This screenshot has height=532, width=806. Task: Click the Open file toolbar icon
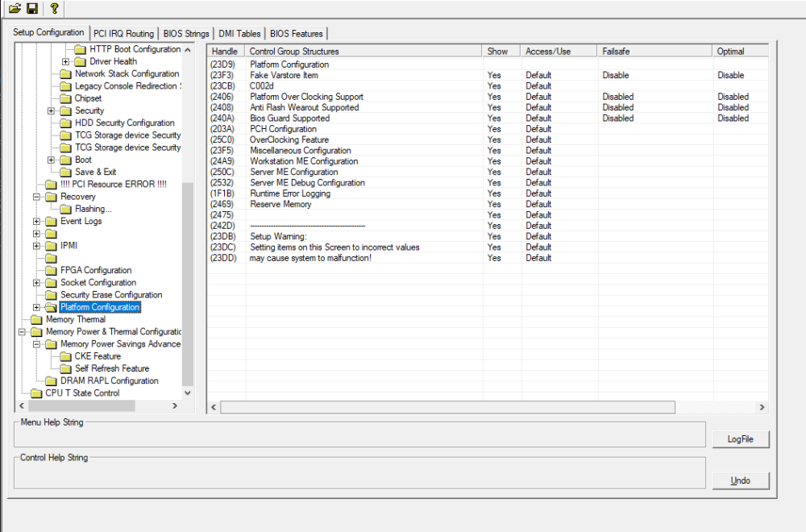(x=15, y=8)
